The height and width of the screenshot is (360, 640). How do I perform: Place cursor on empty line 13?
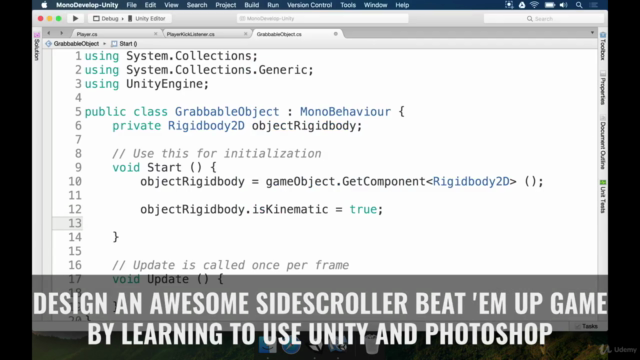tap(327, 223)
